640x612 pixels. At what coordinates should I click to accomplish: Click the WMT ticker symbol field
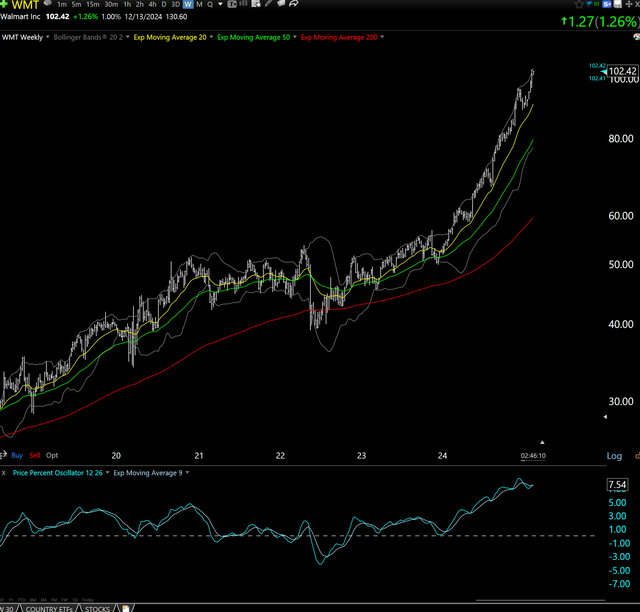pos(25,5)
